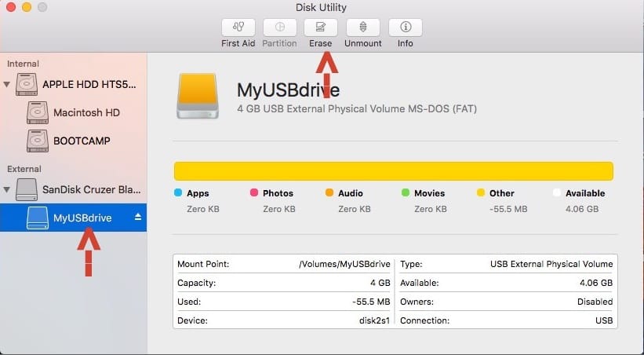Collapse the APPLE HDD disclosure triangle
Screen dimensions: 644x355
[x=6, y=84]
